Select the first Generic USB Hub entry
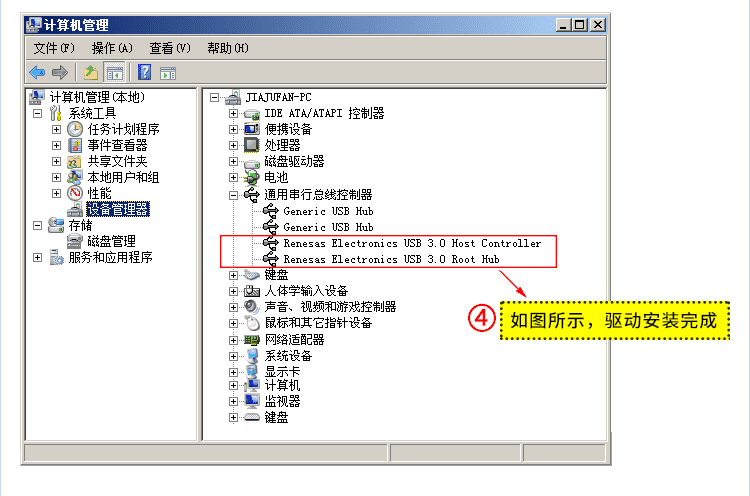The height and width of the screenshot is (496, 750). 328,211
